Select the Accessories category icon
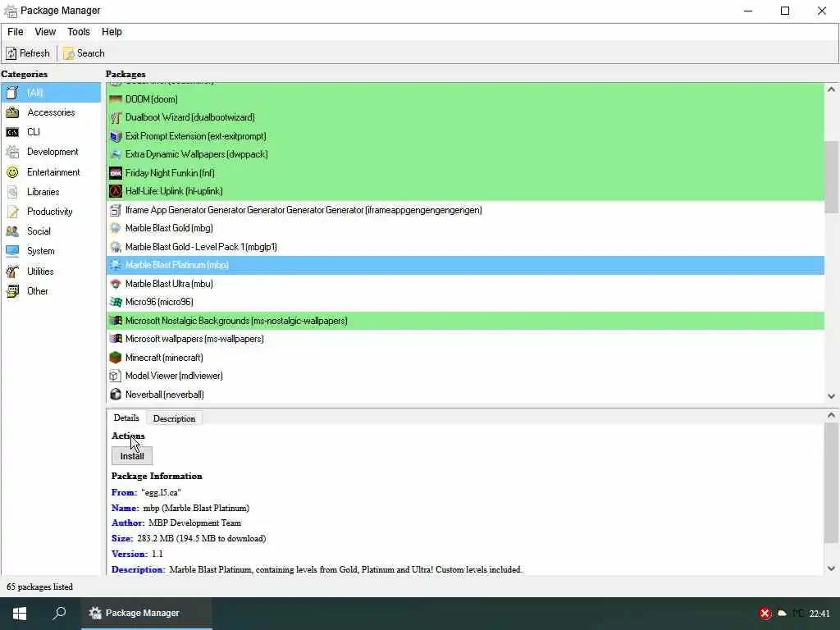The height and width of the screenshot is (630, 840). pos(12,112)
